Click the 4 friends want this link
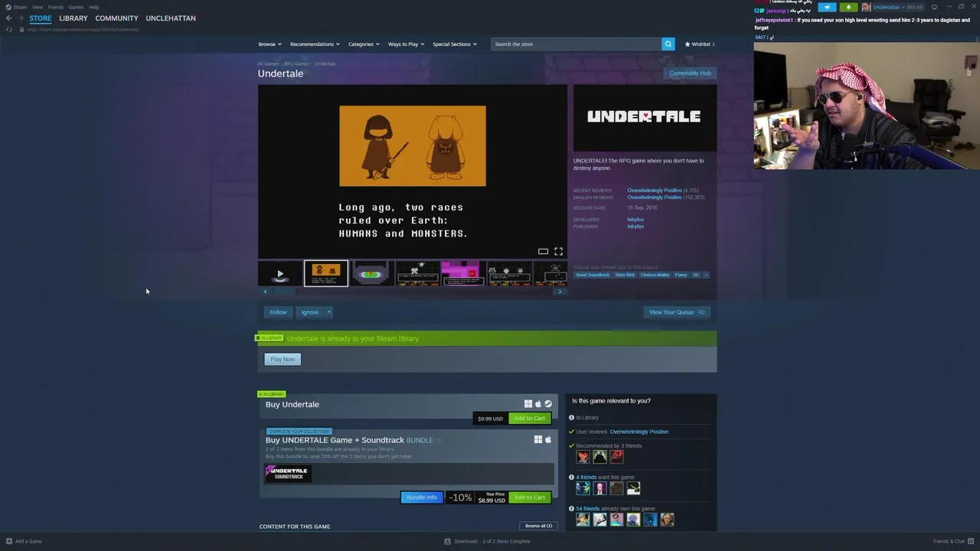Screen dimensions: 980x551 [x=586, y=478]
